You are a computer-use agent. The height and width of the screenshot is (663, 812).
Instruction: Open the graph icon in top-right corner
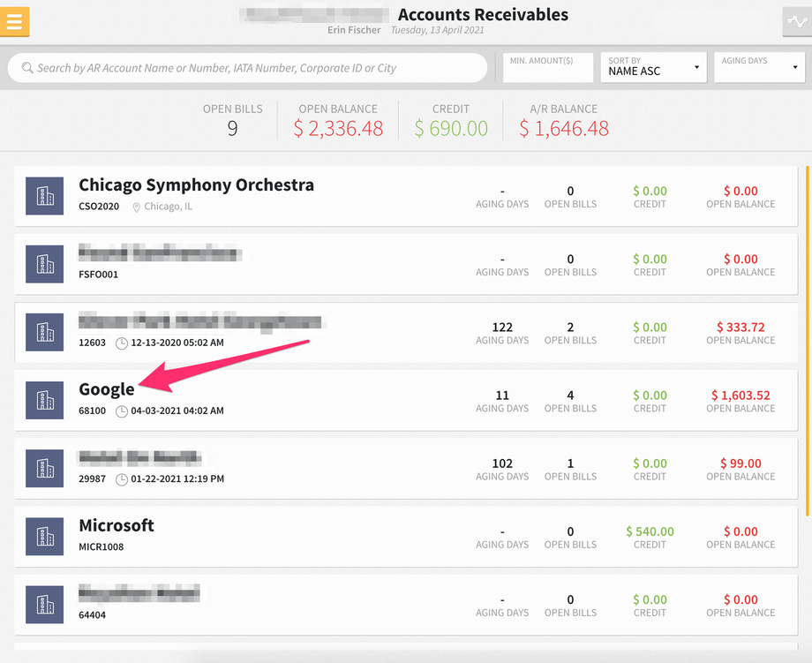(796, 22)
